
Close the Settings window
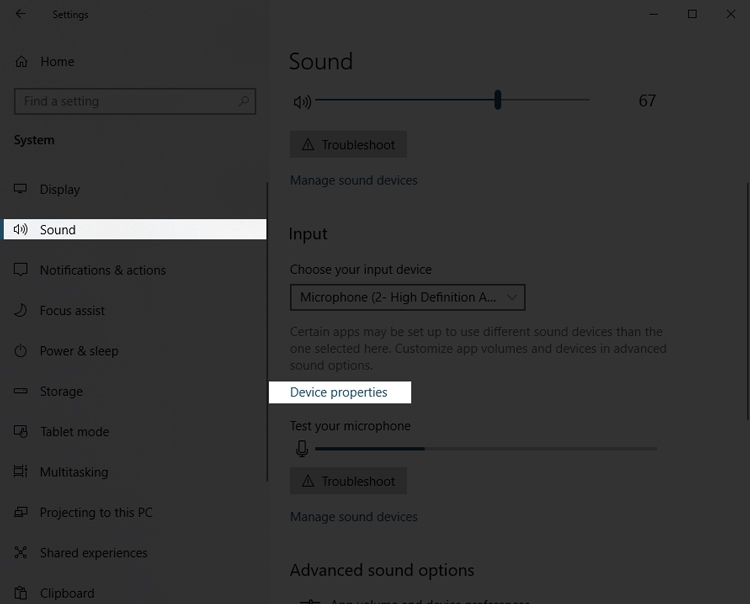pyautogui.click(x=730, y=14)
